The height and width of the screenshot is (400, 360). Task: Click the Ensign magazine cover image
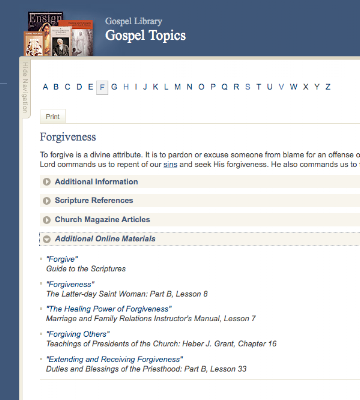[45, 22]
